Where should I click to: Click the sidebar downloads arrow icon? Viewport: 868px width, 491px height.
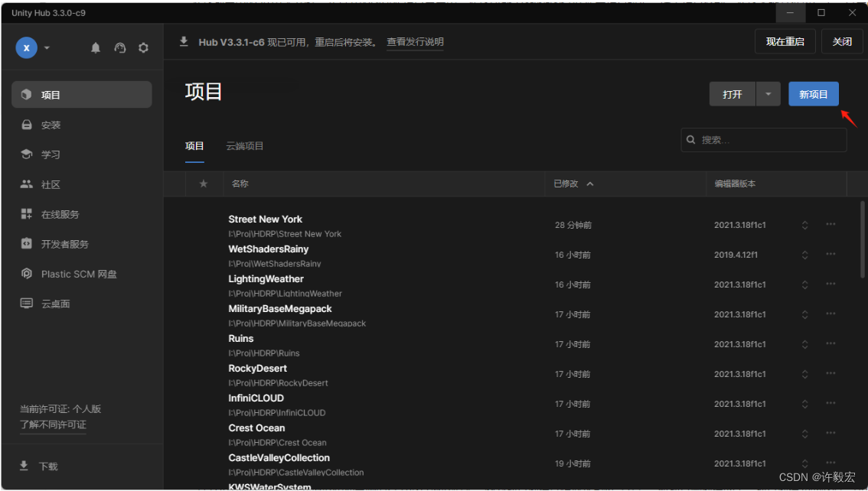(x=24, y=466)
